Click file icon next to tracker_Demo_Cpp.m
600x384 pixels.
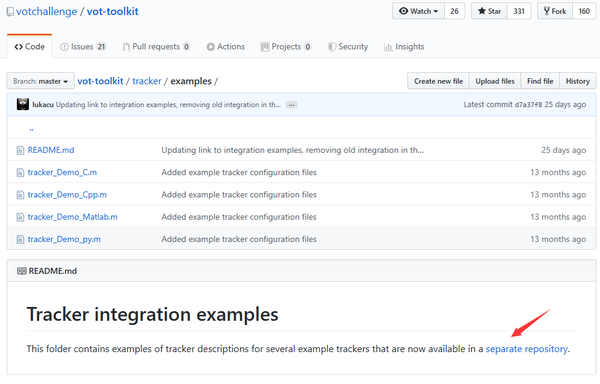pyautogui.click(x=20, y=195)
